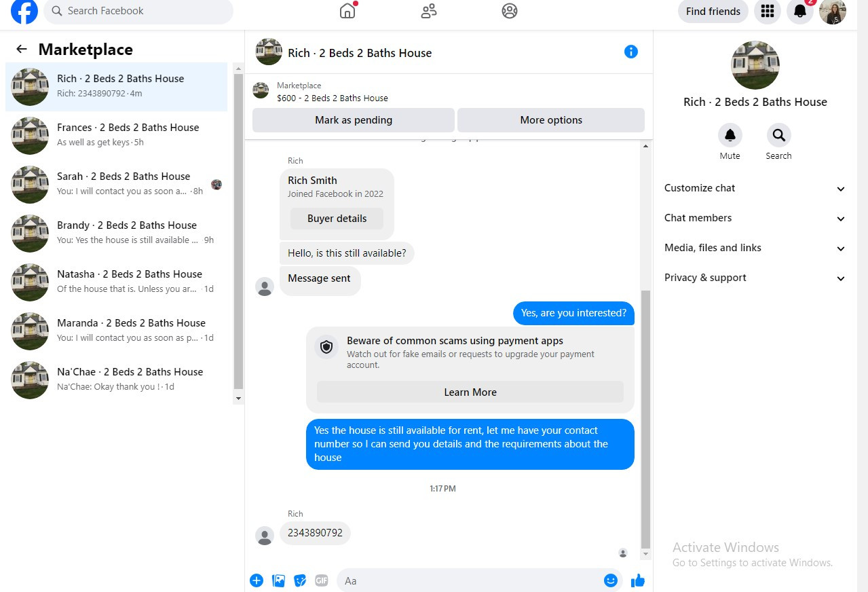Click the Mark as pending button

[354, 120]
